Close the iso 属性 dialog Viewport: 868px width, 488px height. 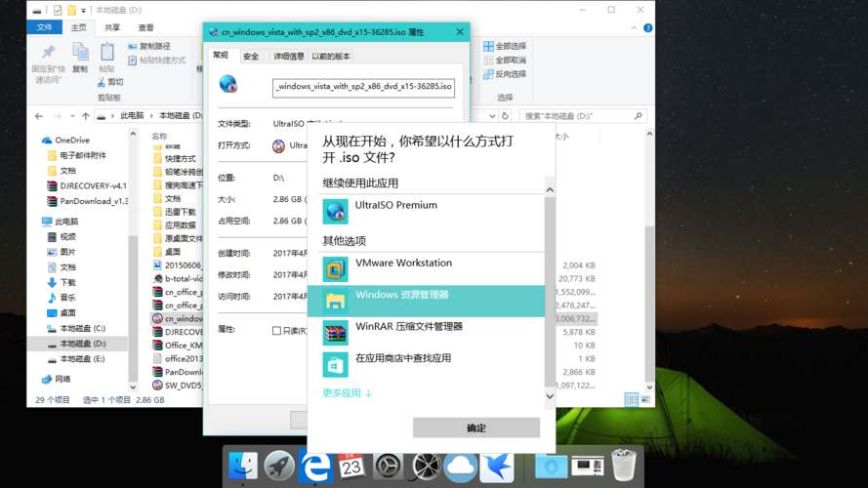(x=460, y=32)
